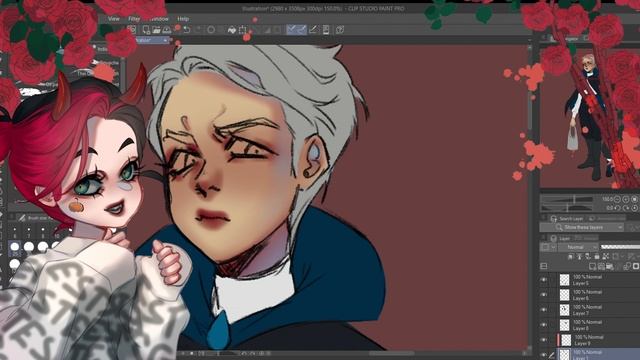Click the smartphone connect icon
The image size is (640, 360).
[x=326, y=29]
